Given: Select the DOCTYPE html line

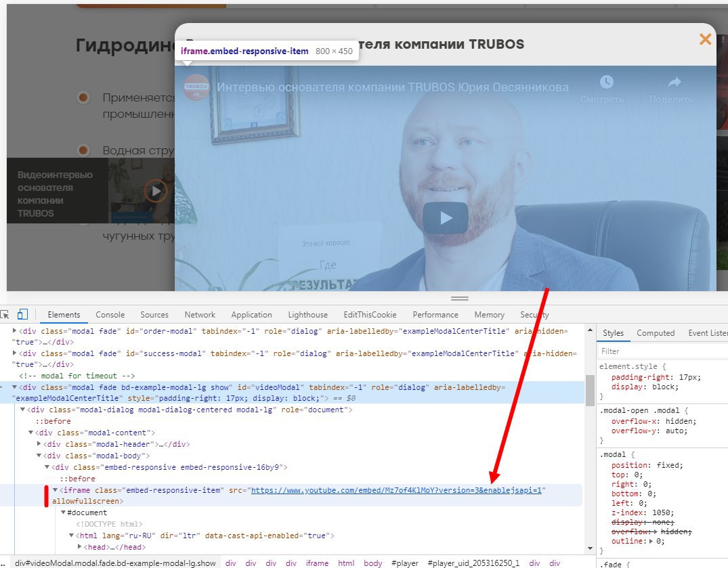Looking at the screenshot, I should coord(110,524).
